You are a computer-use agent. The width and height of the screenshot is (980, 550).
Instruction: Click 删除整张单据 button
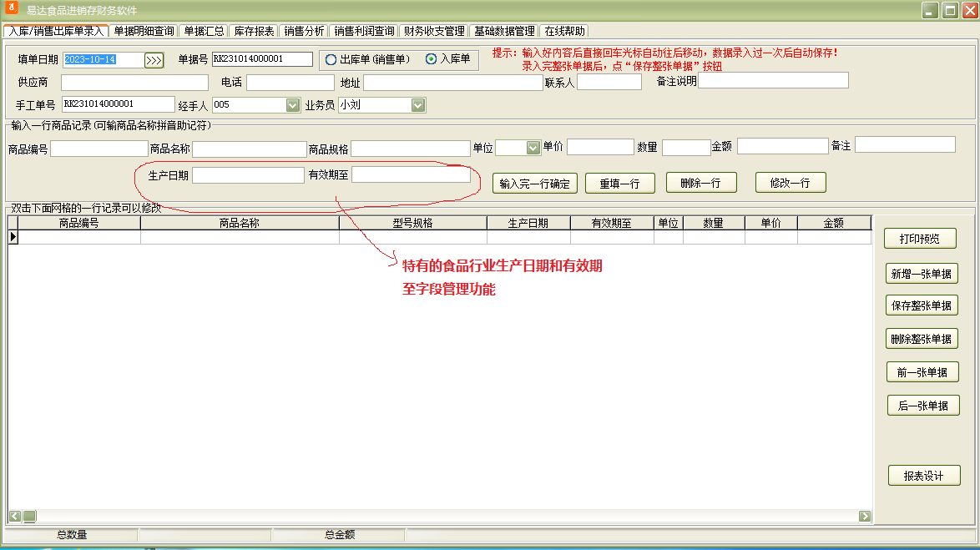[x=922, y=340]
